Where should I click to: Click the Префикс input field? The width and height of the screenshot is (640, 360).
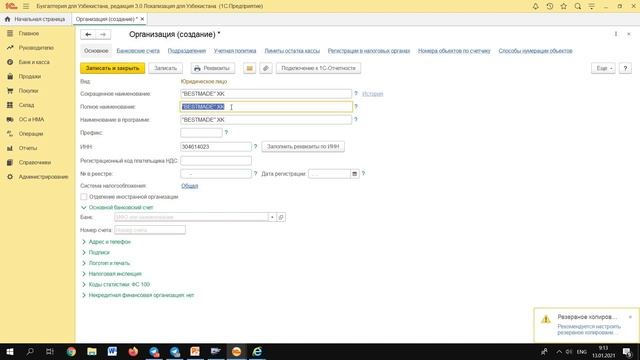coord(201,133)
